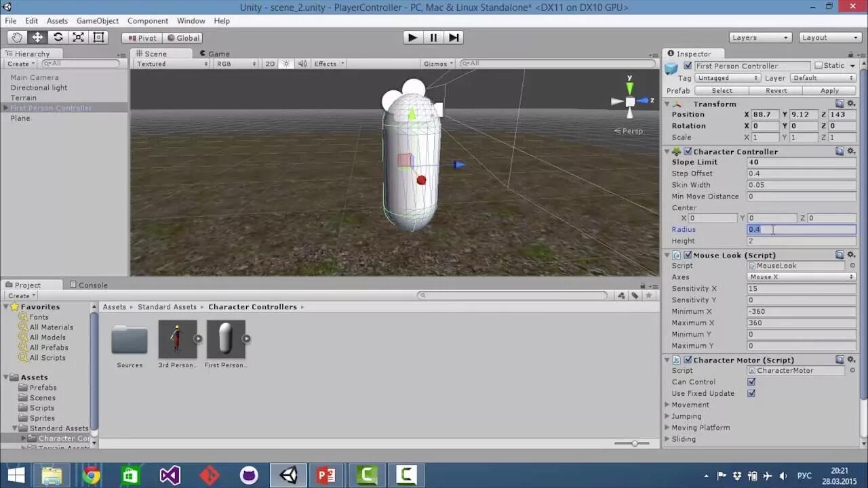Start Play mode
Viewport: 868px width, 488px height.
pos(412,38)
